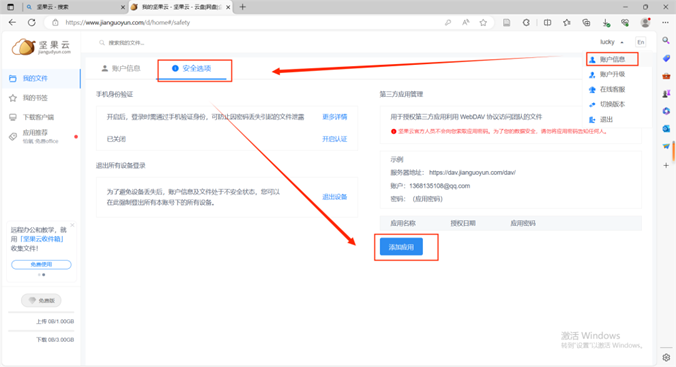The height and width of the screenshot is (367, 676).
Task: Go back to the previous page
Action: coord(12,22)
